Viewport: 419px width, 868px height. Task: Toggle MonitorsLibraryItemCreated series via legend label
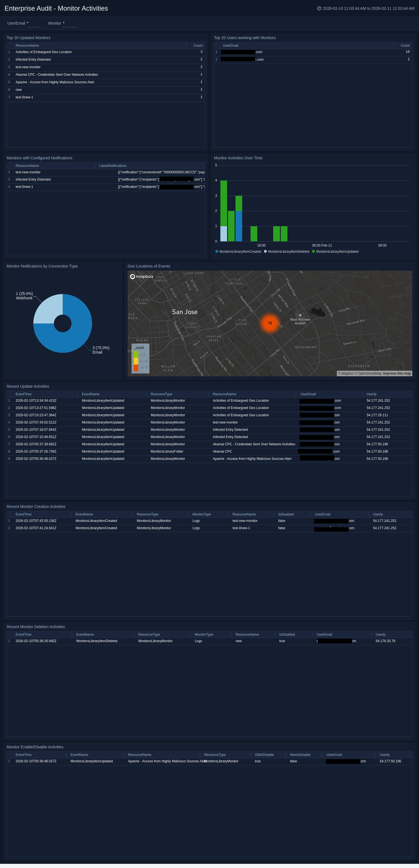[x=240, y=252]
